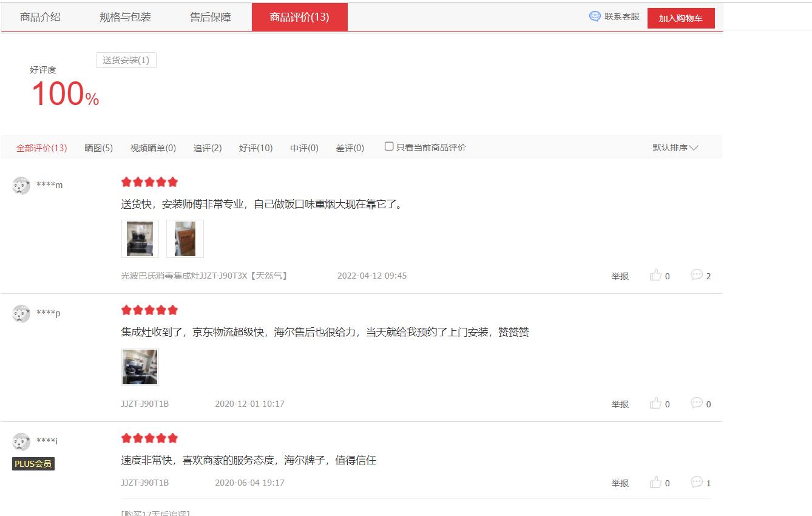This screenshot has width=812, height=516.
Task: Click 加入购物车 button
Action: point(680,18)
